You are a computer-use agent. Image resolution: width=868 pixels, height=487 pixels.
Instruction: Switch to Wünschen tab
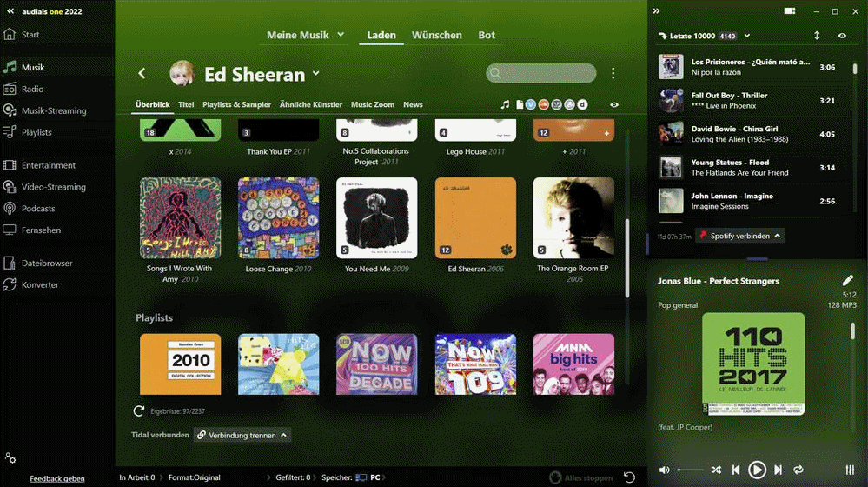pos(437,35)
